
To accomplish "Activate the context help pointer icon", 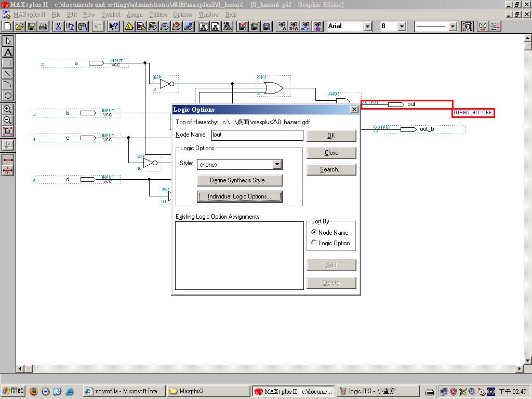I will tap(114, 26).
